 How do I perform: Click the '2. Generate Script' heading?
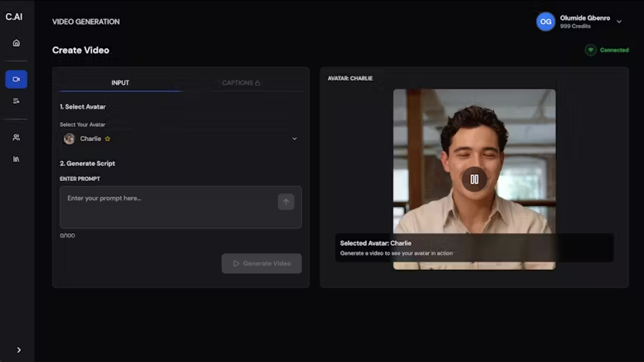[87, 164]
